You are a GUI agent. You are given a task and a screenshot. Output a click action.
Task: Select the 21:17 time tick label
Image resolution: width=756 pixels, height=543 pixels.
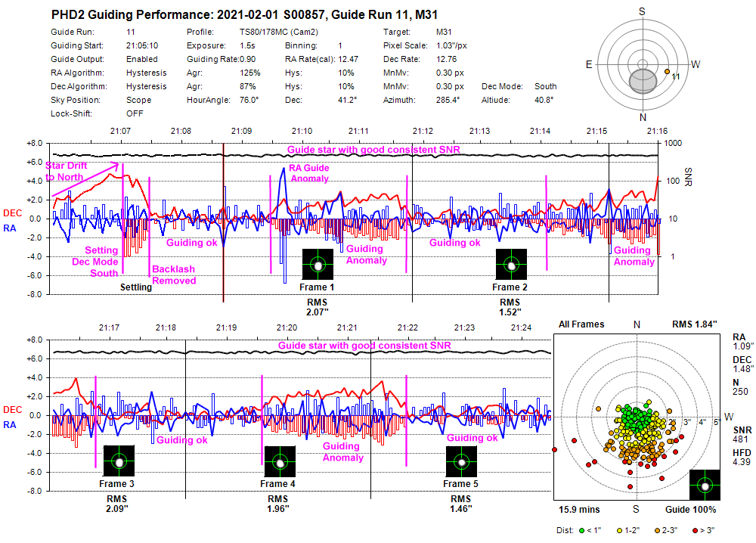click(x=109, y=328)
